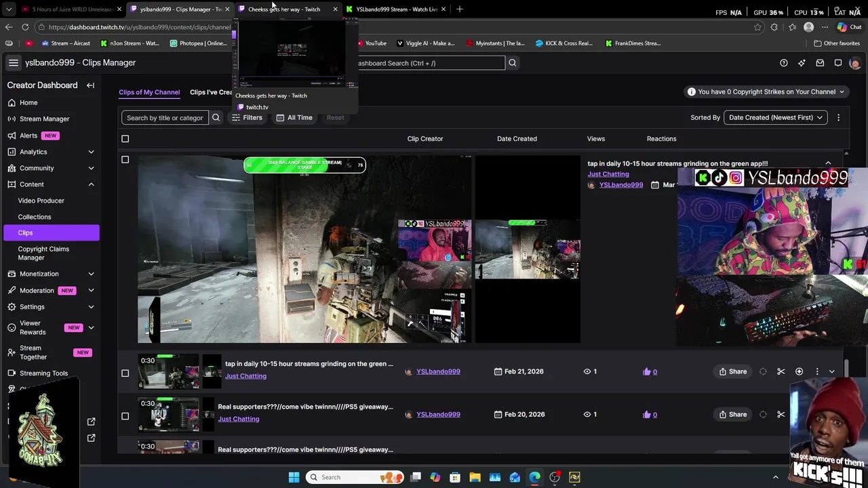Viewport: 868px width, 488px height.
Task: Open the hamburger menu beside Clips Manager title
Action: pyautogui.click(x=13, y=62)
